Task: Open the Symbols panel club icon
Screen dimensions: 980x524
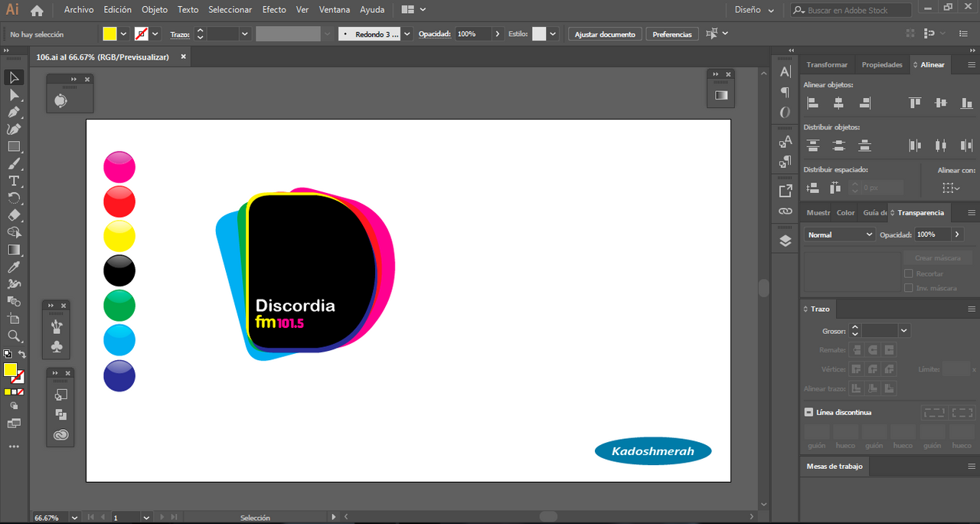Action: (56, 347)
